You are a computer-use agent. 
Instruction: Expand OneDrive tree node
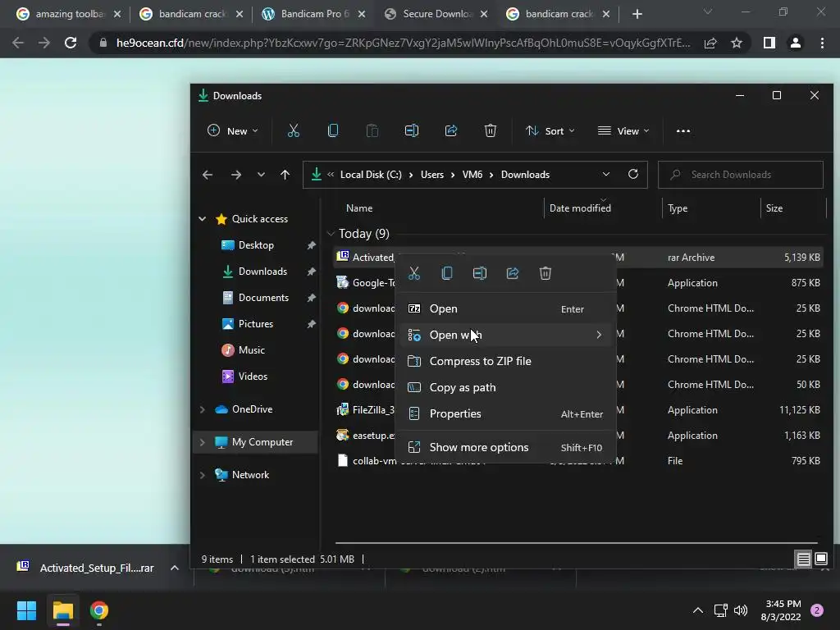pos(203,409)
